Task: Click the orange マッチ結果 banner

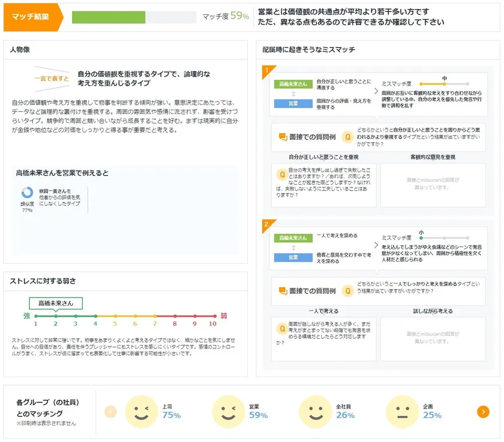Action: click(33, 17)
